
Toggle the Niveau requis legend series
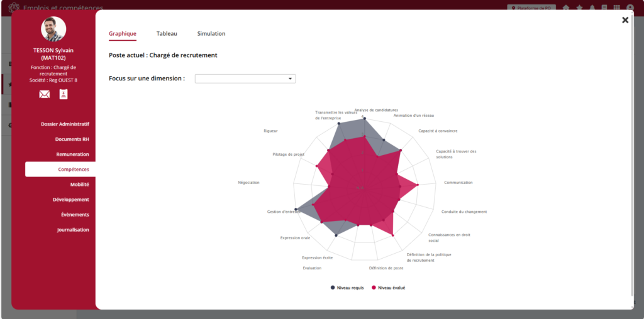pos(347,288)
